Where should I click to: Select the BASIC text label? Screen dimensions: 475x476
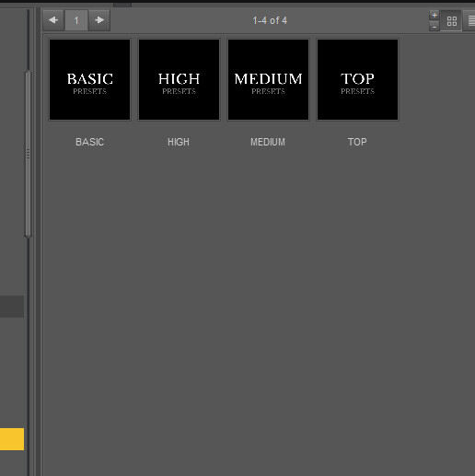(89, 142)
